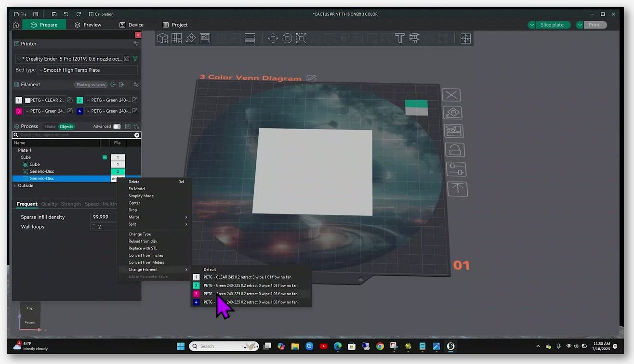Switch process scope to Objects
Viewport: 634px width, 364px height.
tap(66, 127)
